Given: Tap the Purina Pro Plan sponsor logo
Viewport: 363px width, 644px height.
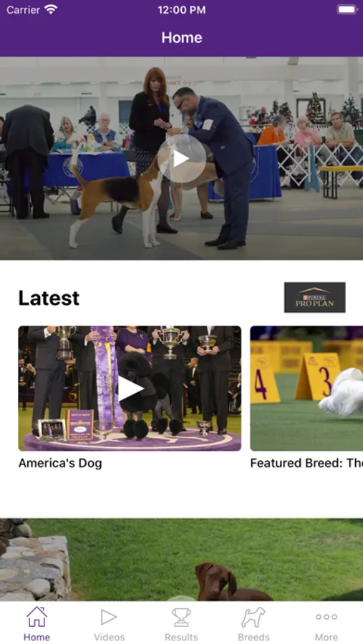Looking at the screenshot, I should (315, 298).
